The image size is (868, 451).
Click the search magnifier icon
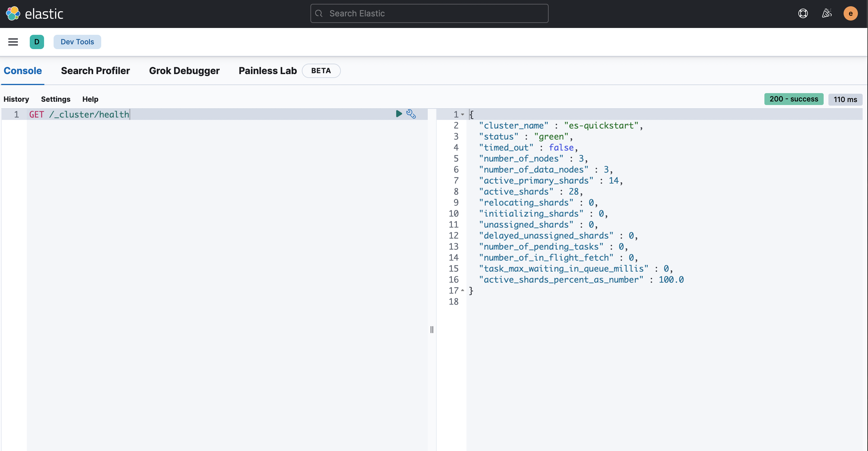(x=319, y=13)
